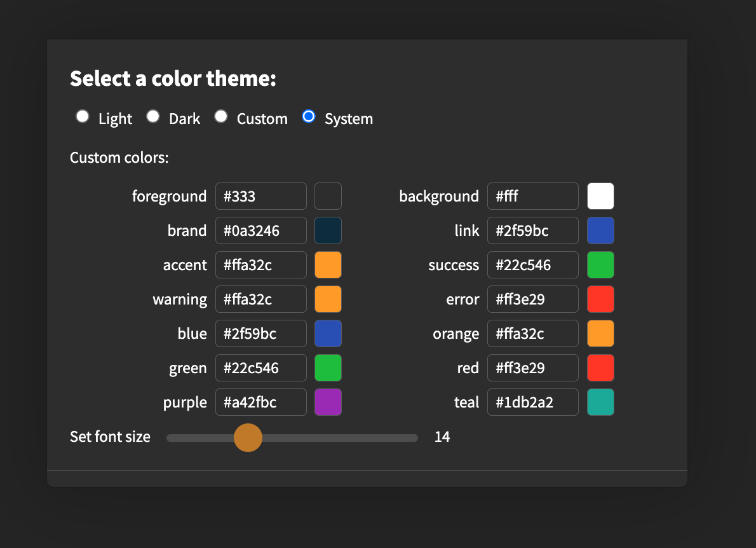Viewport: 756px width, 548px height.
Task: Click the teal hex input field
Action: pos(533,402)
